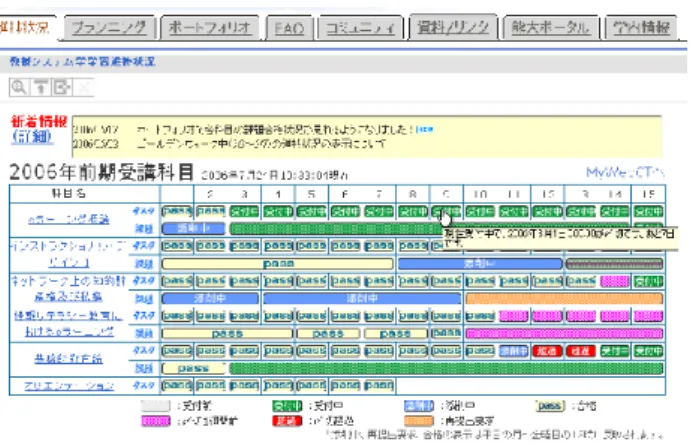
Task: Click week 15 受付中 badge in eラーニング概論 task row
Action: (x=648, y=211)
